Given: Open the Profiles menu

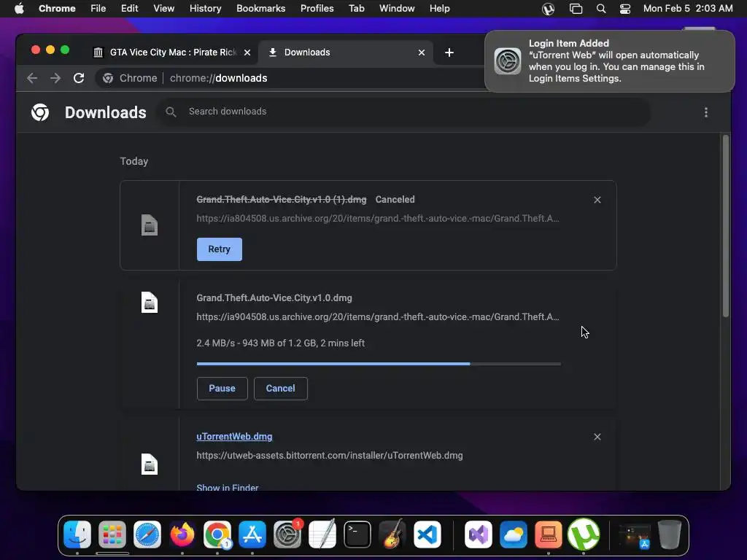Looking at the screenshot, I should [x=317, y=9].
